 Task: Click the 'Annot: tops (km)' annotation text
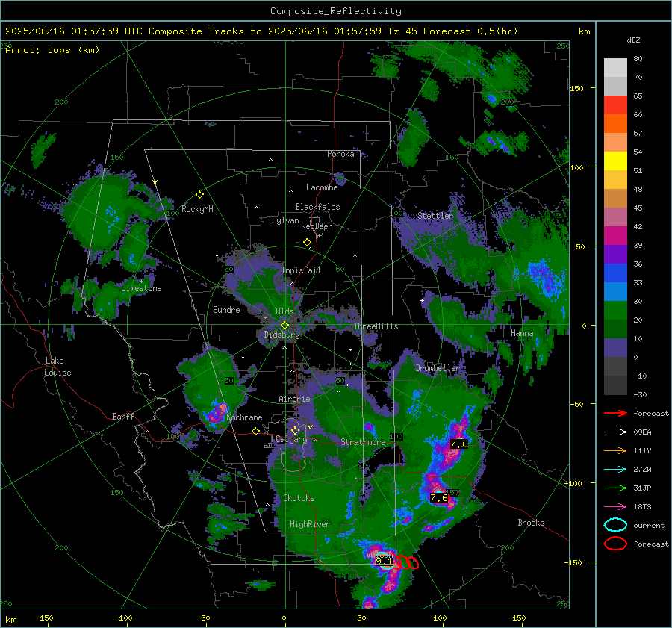coord(52,50)
